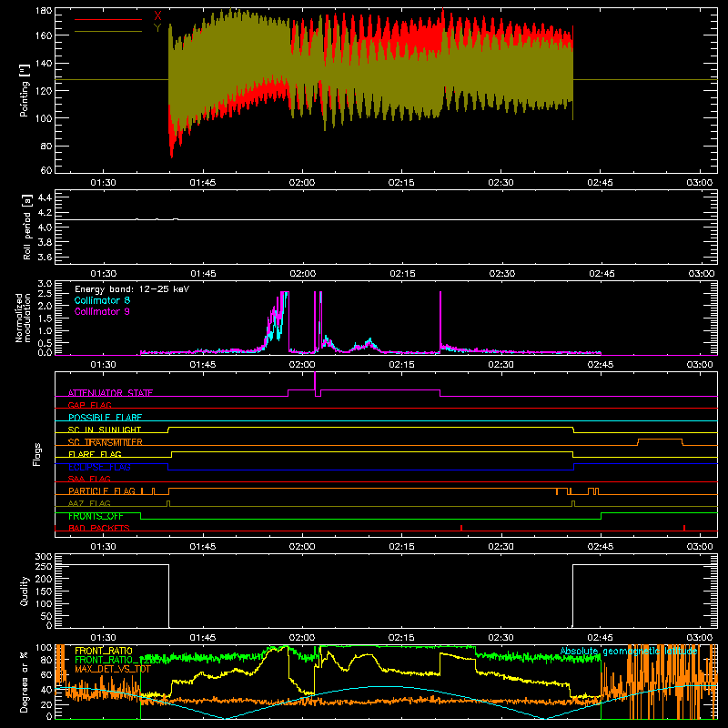The height and width of the screenshot is (728, 728).
Task: Click the yellow FRONT_RATIO legend label
Action: [104, 651]
